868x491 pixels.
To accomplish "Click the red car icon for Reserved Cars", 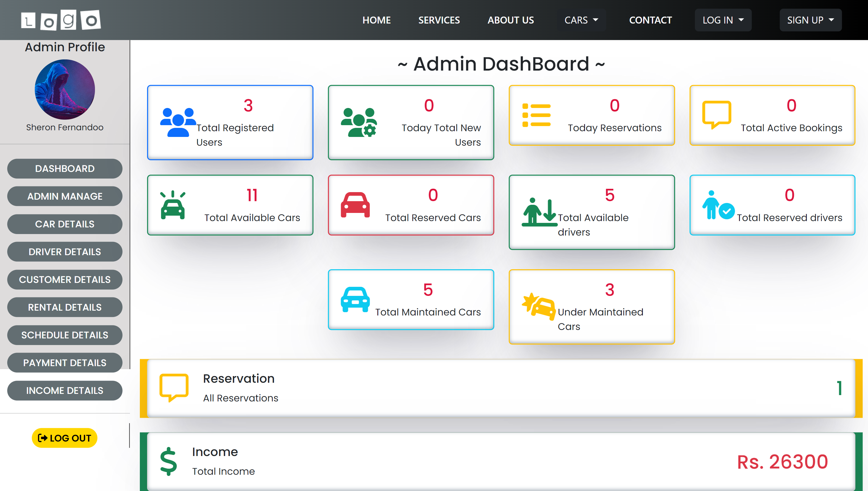I will (x=355, y=205).
